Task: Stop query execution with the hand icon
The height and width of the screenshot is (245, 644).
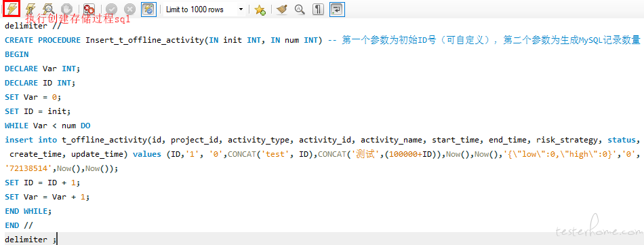Action: coord(66,9)
